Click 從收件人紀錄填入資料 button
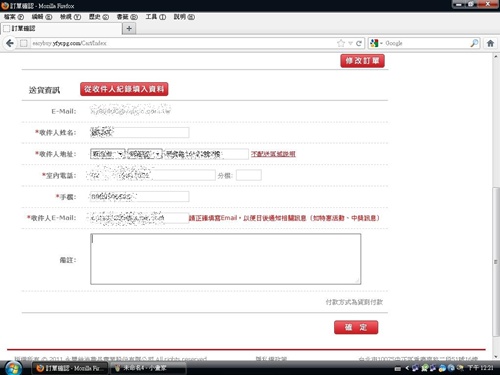Image resolution: width=500 pixels, height=375 pixels. (x=124, y=89)
